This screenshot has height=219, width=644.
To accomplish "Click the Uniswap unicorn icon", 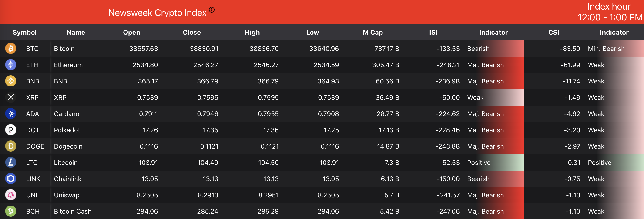I will coord(11,195).
